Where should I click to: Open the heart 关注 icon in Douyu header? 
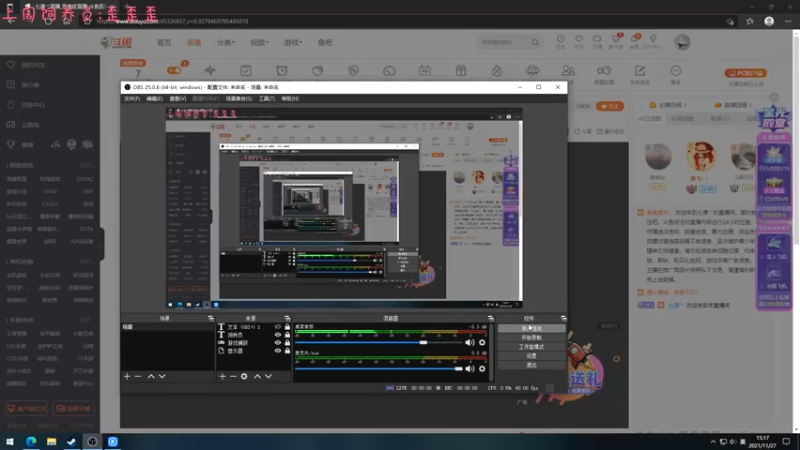579,40
